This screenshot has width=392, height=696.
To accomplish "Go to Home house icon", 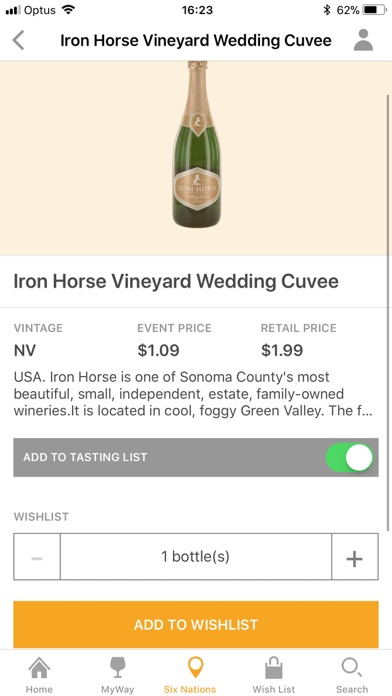I will click(39, 668).
